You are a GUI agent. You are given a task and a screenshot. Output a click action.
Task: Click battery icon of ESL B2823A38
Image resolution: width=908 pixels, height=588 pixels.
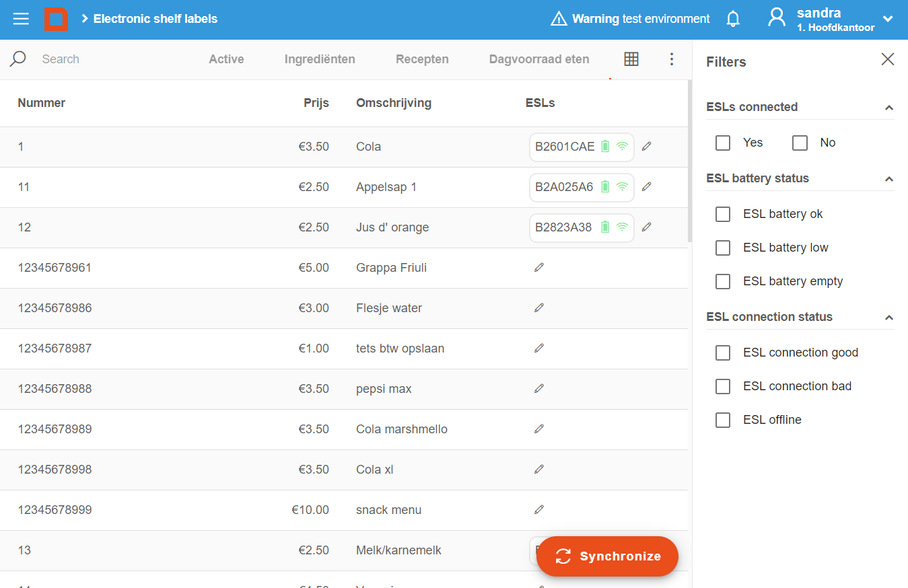(605, 227)
